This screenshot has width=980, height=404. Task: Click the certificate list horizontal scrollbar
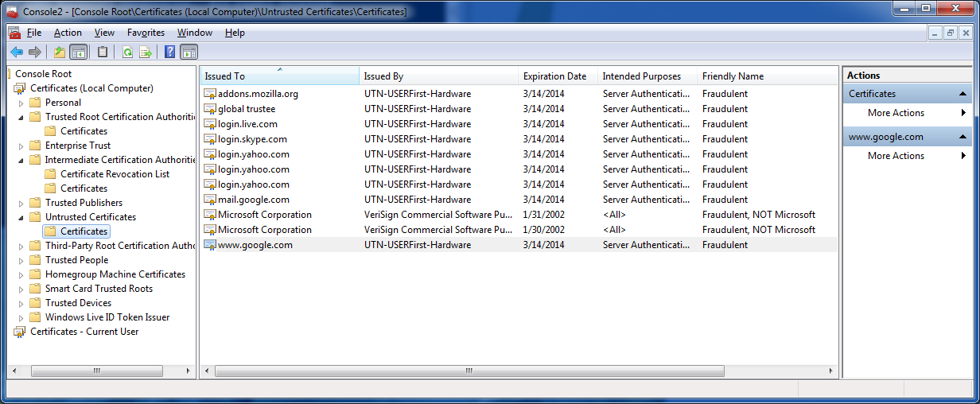click(x=469, y=371)
